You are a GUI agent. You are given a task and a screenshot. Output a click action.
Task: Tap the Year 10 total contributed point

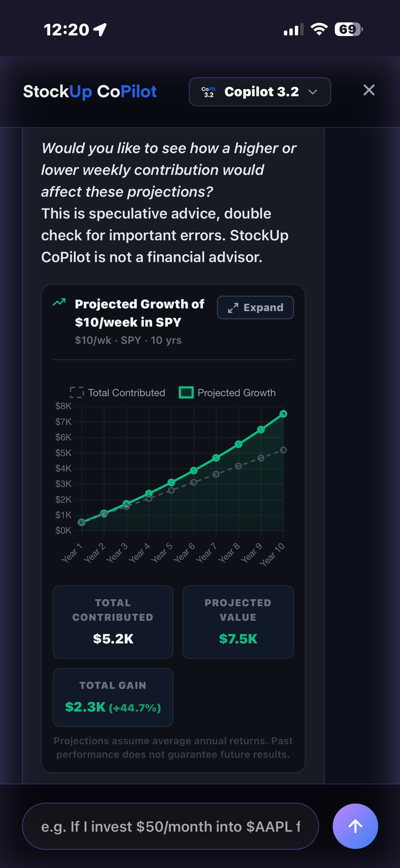tap(283, 450)
